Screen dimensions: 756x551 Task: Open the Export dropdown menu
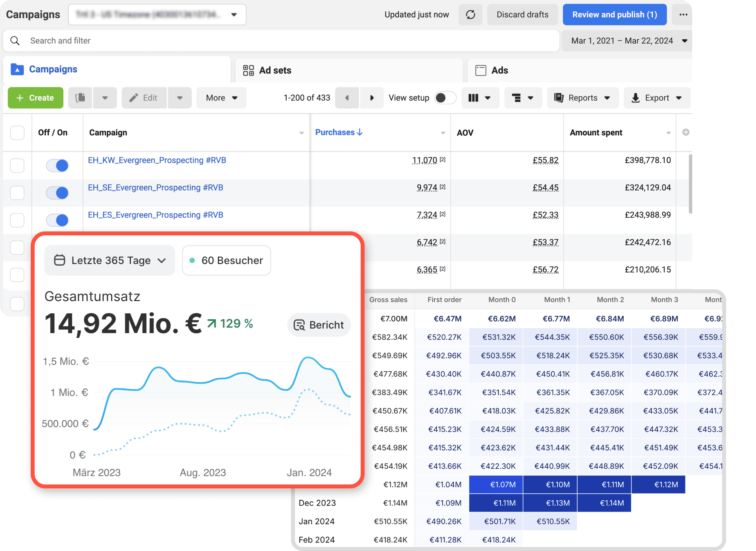click(656, 98)
